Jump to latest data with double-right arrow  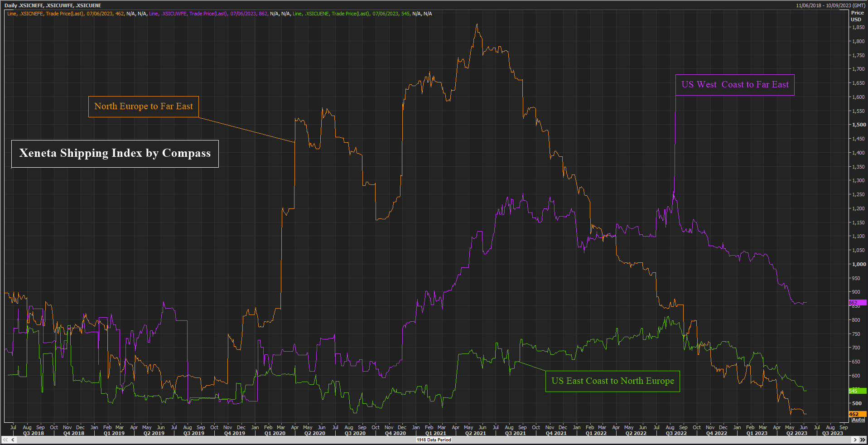pos(863,440)
